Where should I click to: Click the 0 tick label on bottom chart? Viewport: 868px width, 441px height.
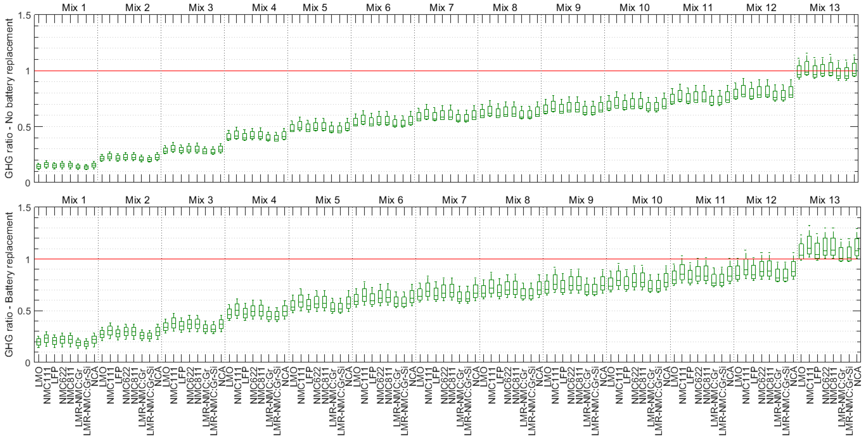(x=28, y=363)
